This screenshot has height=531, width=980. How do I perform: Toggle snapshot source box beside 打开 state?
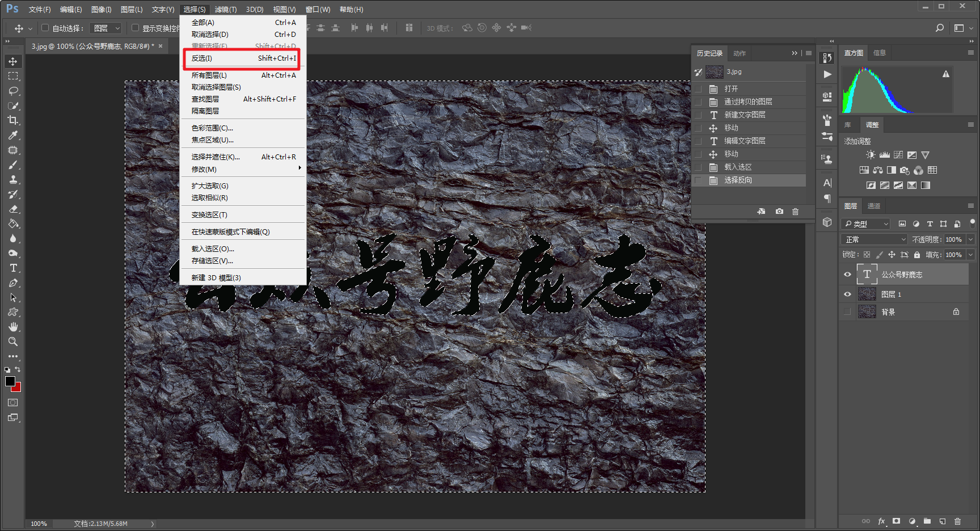tap(698, 89)
